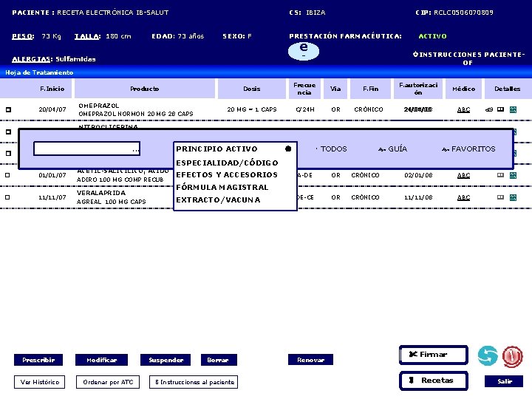Open the book icon in the ADIRO 100 MG row
The width and height of the screenshot is (532, 399).
500,175
